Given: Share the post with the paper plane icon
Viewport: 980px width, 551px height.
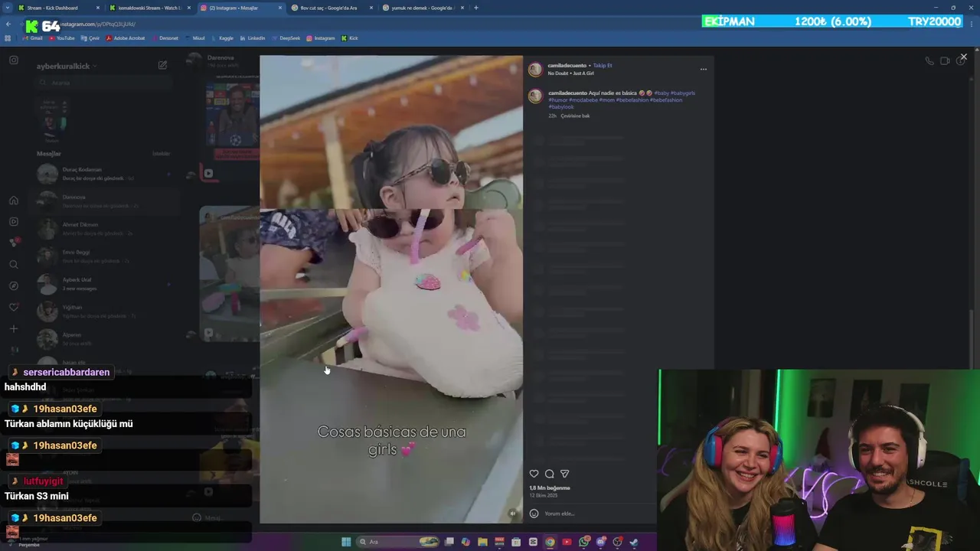Looking at the screenshot, I should [x=564, y=474].
